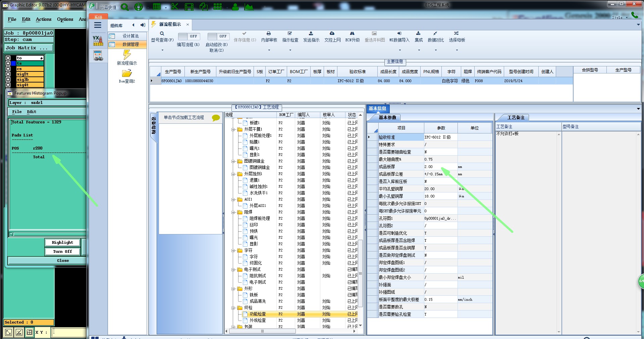Click the grid snap icon in Graphic Editor

(x=30, y=332)
